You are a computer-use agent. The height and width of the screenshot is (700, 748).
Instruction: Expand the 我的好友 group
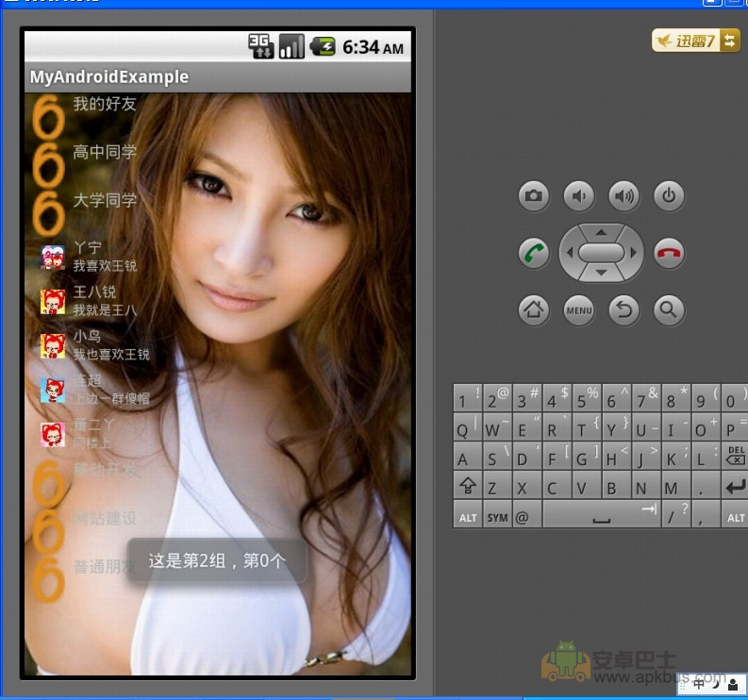[218, 117]
